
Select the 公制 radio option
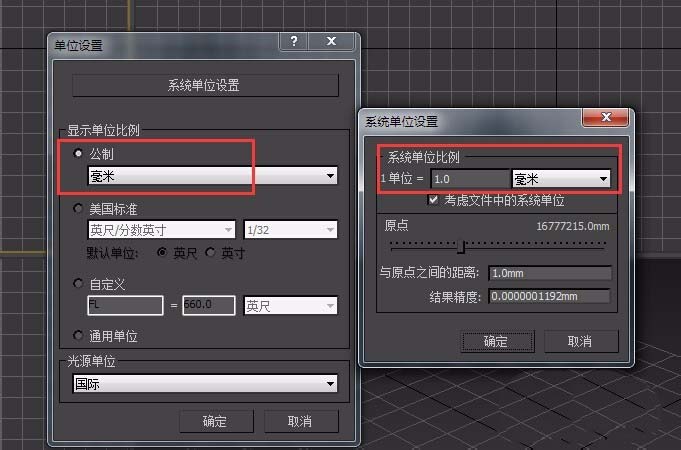click(78, 153)
